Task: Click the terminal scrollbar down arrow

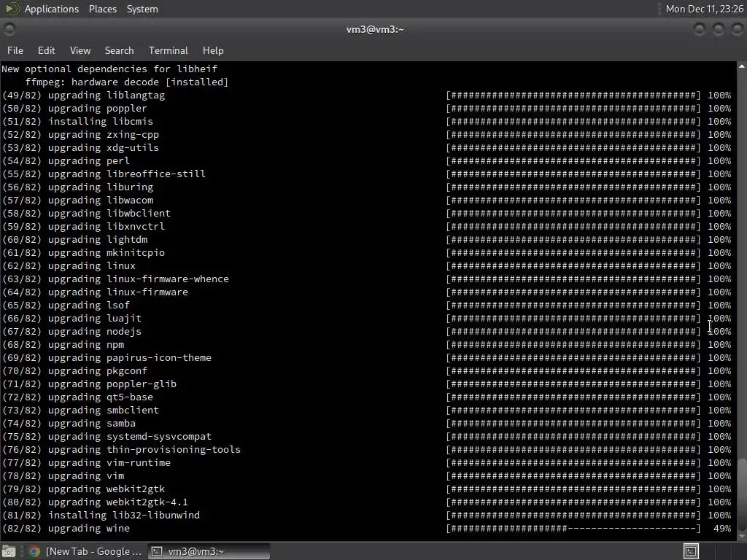Action: pyautogui.click(x=742, y=536)
